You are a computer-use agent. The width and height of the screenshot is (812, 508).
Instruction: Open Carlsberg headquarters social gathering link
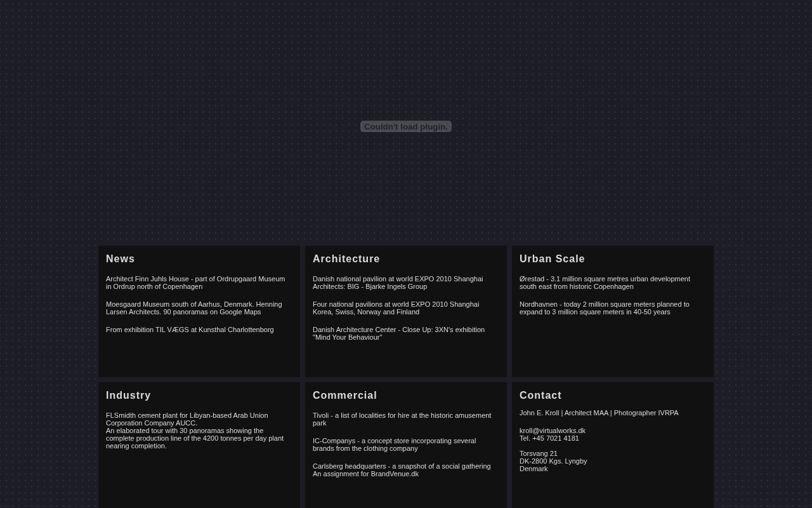pyautogui.click(x=402, y=470)
